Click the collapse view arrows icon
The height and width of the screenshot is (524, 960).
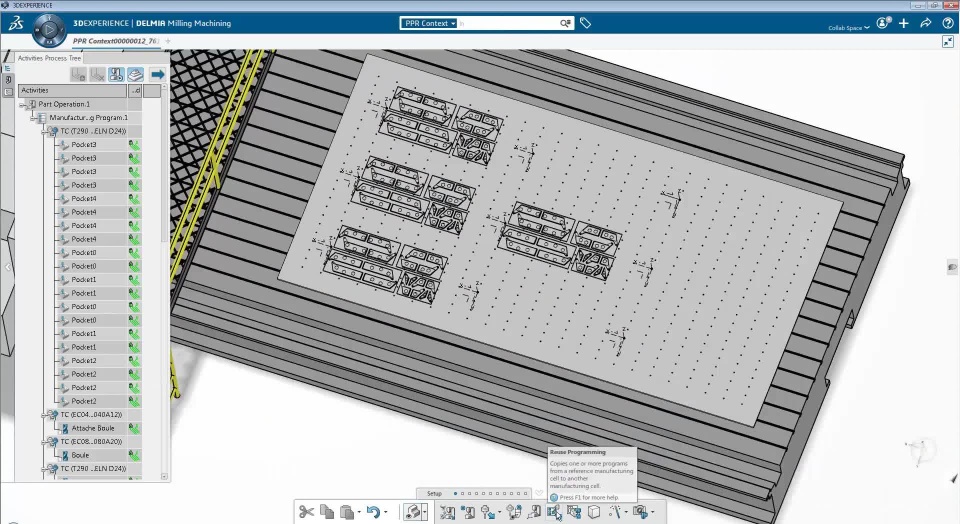[x=948, y=42]
